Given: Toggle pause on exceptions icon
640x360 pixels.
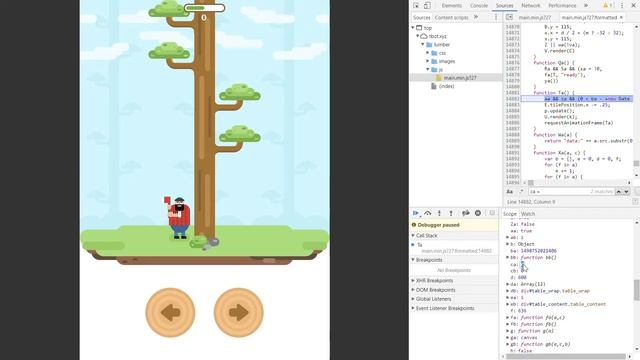Looking at the screenshot, I should 478,213.
